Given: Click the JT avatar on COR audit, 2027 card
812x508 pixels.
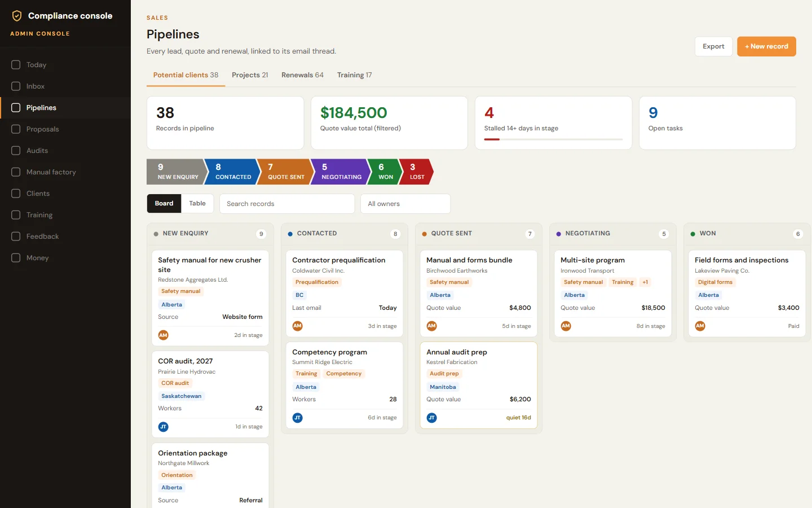Looking at the screenshot, I should (164, 427).
